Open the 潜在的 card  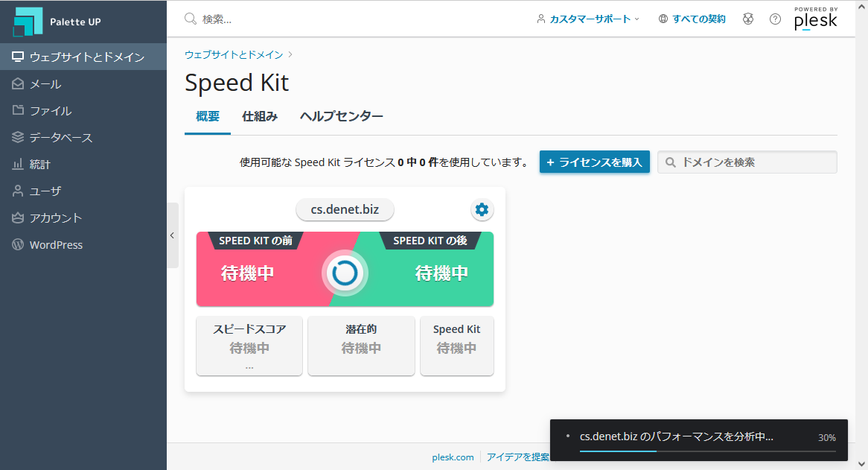(x=362, y=346)
